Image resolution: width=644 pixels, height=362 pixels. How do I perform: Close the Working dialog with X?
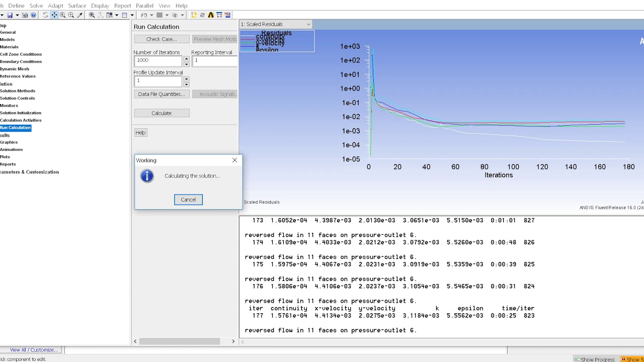coord(234,160)
